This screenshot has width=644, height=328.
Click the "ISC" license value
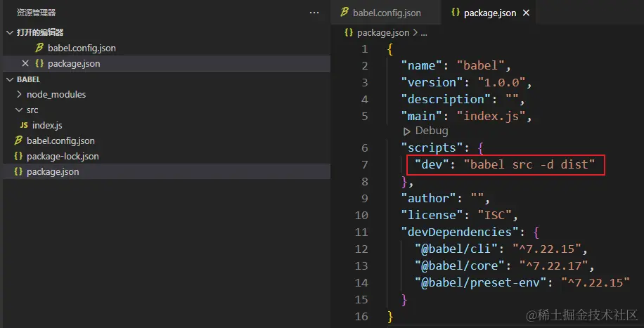495,215
